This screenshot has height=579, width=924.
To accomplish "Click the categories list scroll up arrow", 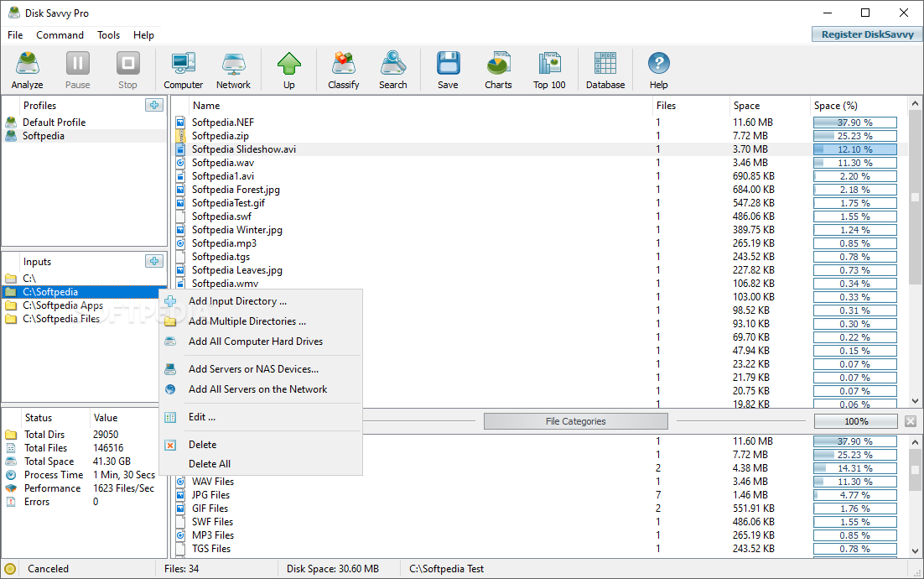I will point(915,441).
